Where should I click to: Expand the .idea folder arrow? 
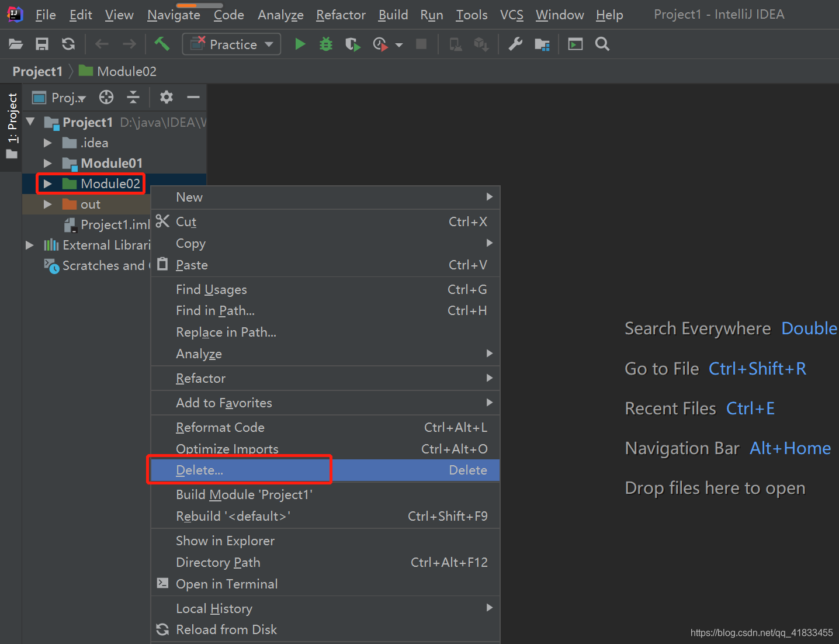(48, 143)
